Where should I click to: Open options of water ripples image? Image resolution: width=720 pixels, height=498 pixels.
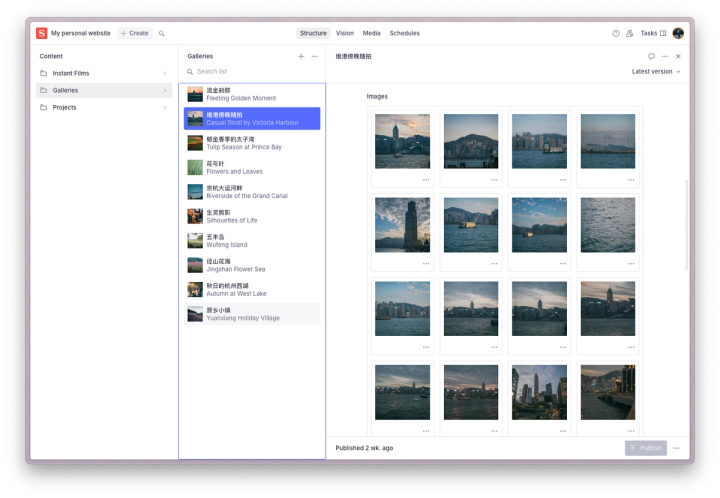pyautogui.click(x=631, y=264)
